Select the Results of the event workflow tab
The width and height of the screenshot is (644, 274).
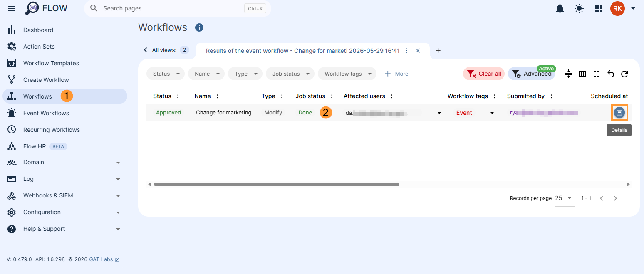click(302, 51)
